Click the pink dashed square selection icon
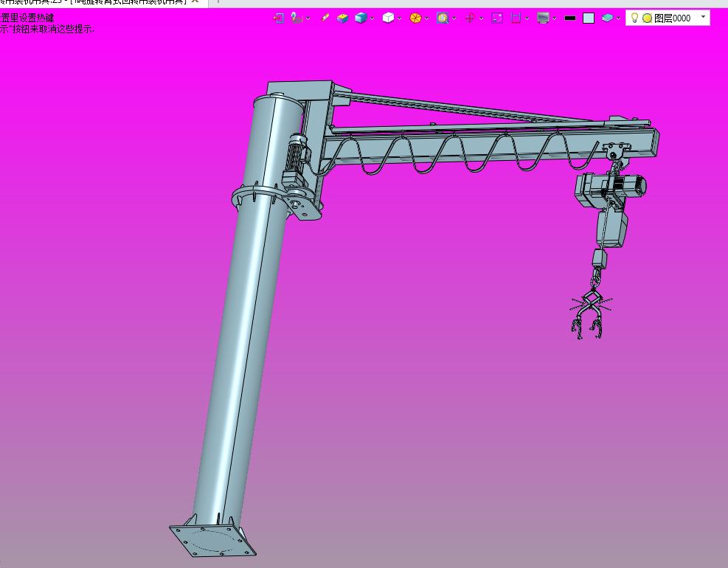Viewport: 728px width, 568px height. click(x=497, y=18)
